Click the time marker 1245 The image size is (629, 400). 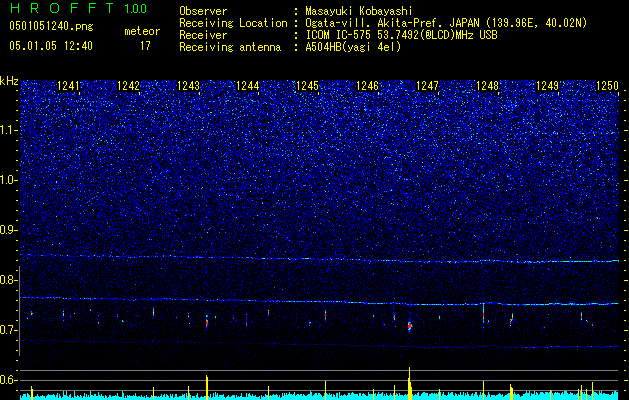click(308, 85)
